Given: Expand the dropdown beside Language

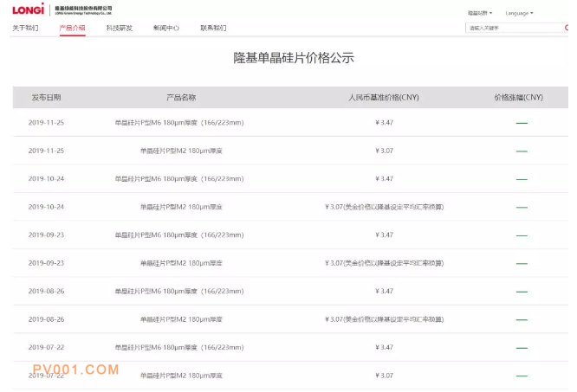Looking at the screenshot, I should pos(480,13).
